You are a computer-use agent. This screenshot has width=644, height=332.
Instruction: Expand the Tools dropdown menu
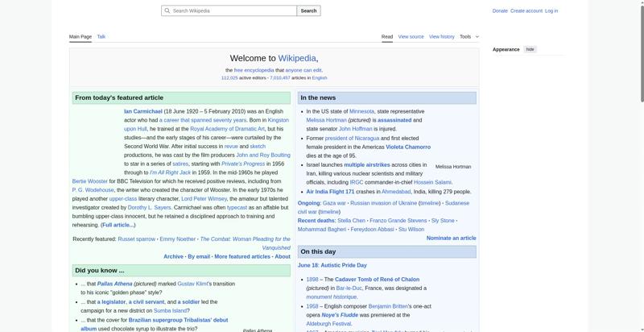(x=469, y=36)
